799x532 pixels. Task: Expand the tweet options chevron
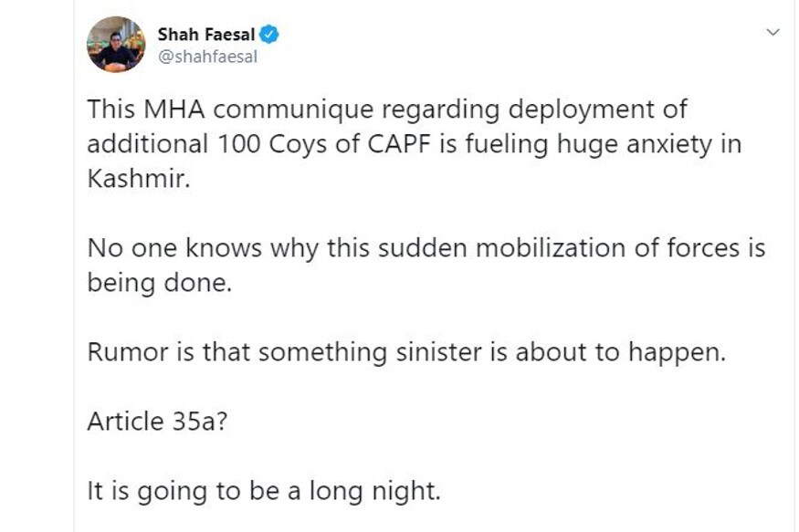click(773, 33)
